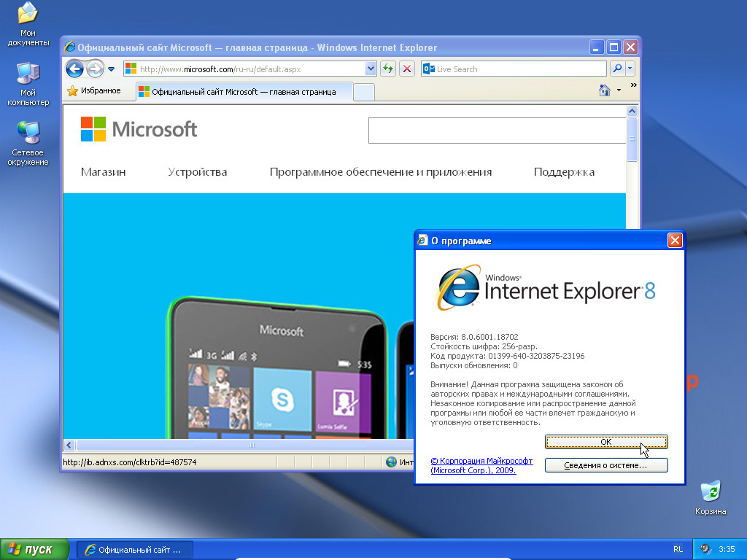Click the Home page icon
747x560 pixels.
605,91
